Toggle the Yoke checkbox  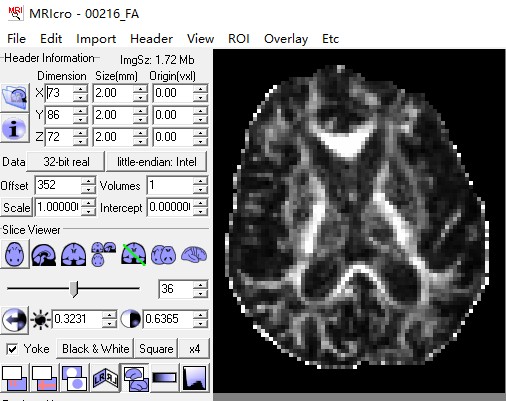[13, 349]
